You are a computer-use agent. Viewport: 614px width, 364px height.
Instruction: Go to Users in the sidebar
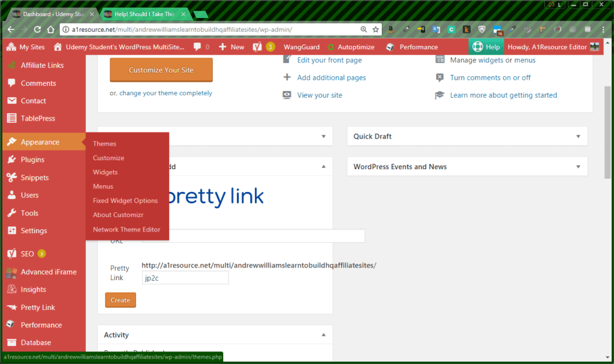[x=29, y=195]
